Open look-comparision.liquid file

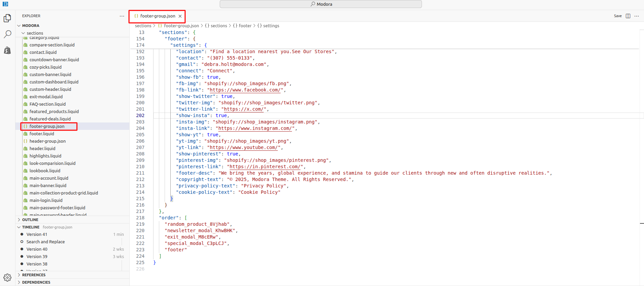click(52, 163)
